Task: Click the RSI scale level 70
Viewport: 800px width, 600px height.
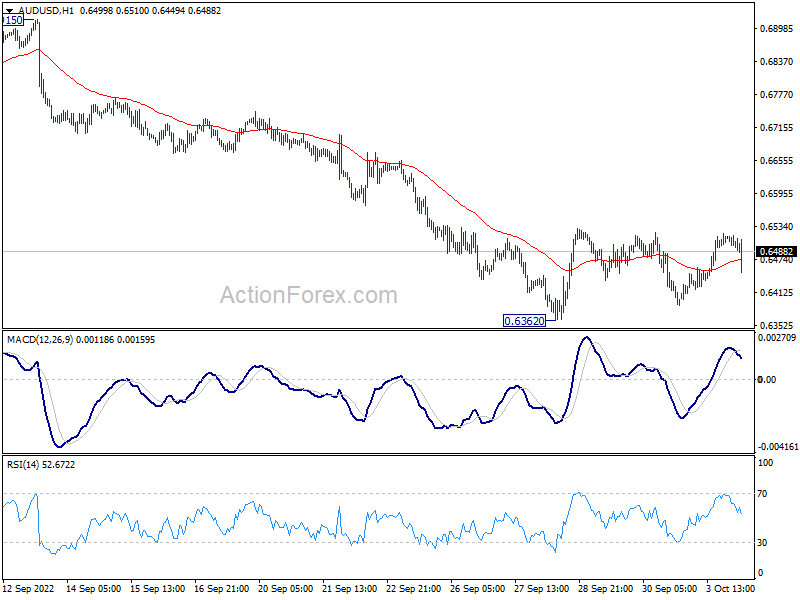Action: (x=762, y=494)
